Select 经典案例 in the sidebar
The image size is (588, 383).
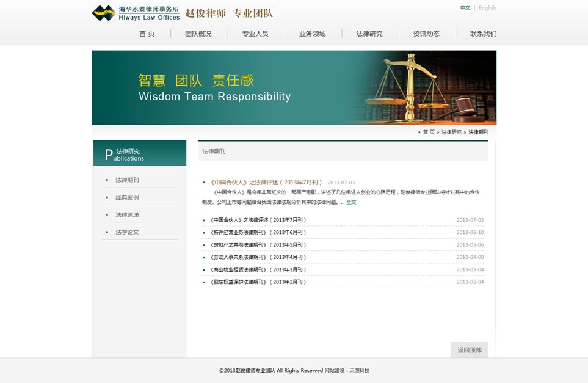[x=127, y=197]
